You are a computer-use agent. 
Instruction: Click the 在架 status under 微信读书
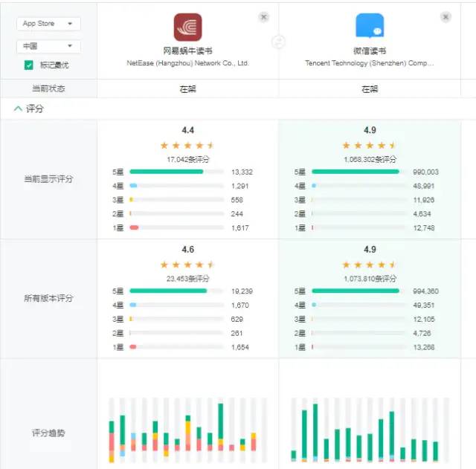370,89
